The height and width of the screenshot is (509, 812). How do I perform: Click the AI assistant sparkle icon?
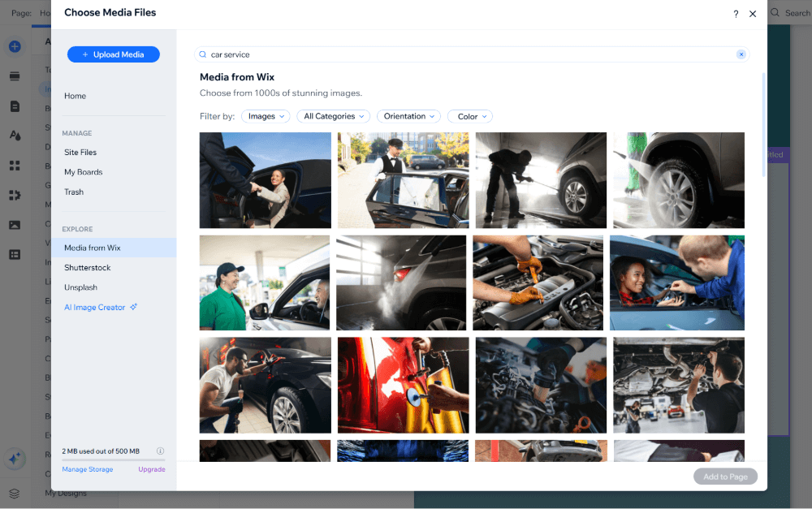(x=15, y=458)
